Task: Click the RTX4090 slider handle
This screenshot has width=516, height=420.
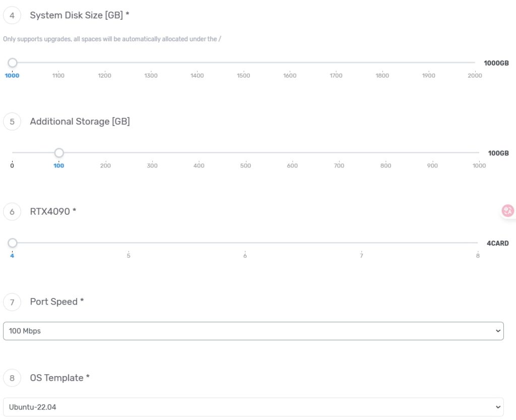Action: coord(13,243)
